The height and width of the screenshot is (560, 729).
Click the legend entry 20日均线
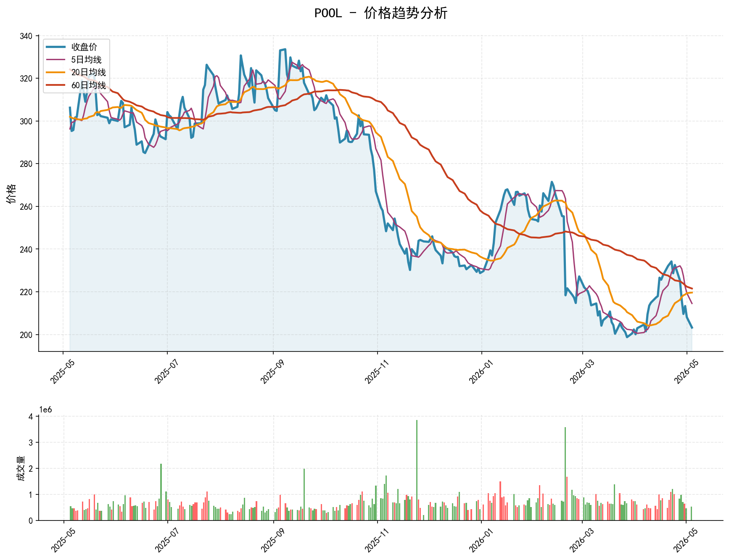pos(88,72)
